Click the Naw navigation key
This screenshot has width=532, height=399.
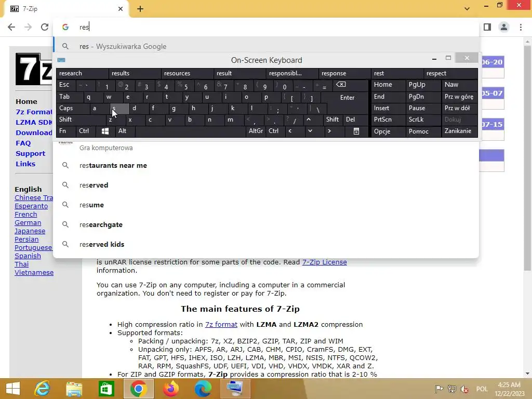(x=459, y=85)
